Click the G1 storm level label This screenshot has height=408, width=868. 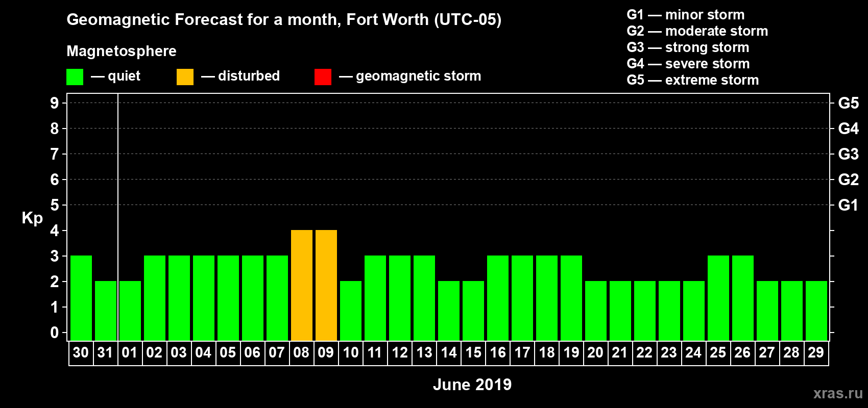pos(848,205)
